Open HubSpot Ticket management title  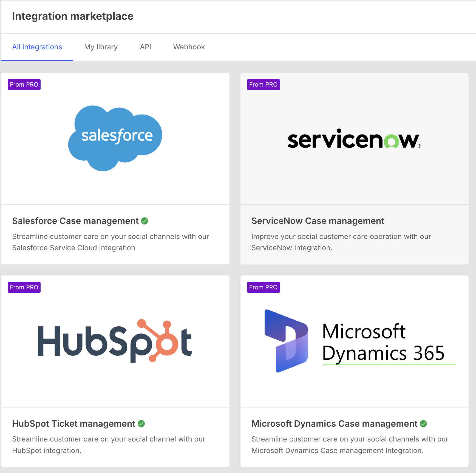click(74, 424)
